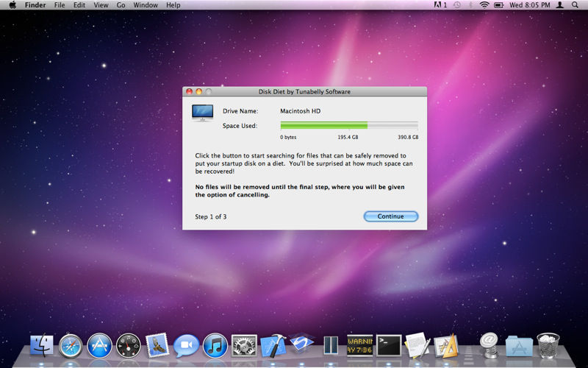Open the Go menu
This screenshot has height=368, width=588.
coord(121,5)
